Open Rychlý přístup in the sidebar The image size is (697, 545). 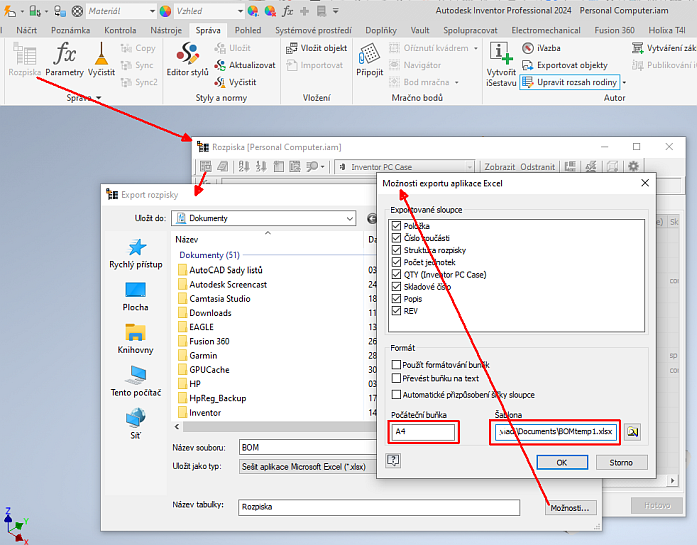(x=135, y=254)
